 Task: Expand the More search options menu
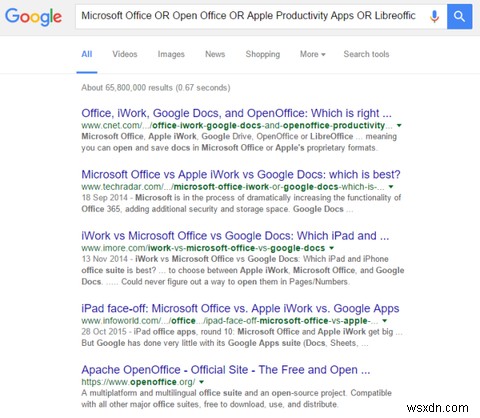312,54
